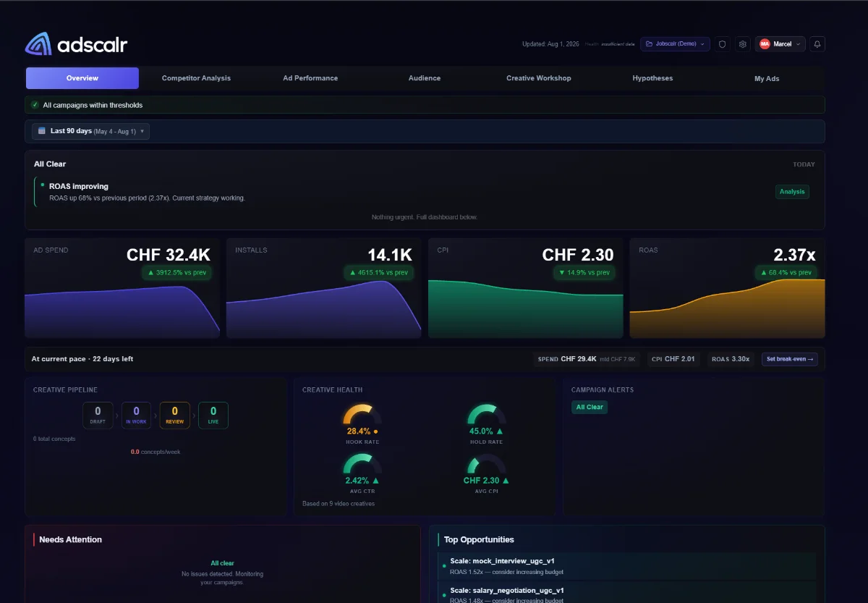Open the ROAS 2.37x card
The width and height of the screenshot is (868, 603).
pyautogui.click(x=727, y=288)
